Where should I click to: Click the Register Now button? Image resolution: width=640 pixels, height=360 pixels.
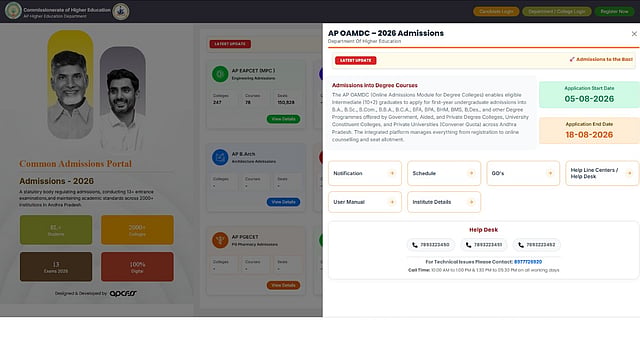click(x=614, y=11)
